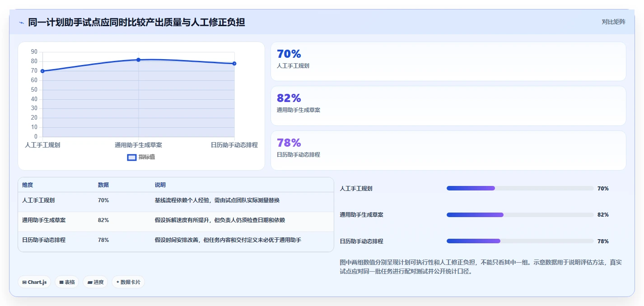Viewport: 644px width, 306px height.
Task: Click the 维度 column header
Action: click(28, 185)
